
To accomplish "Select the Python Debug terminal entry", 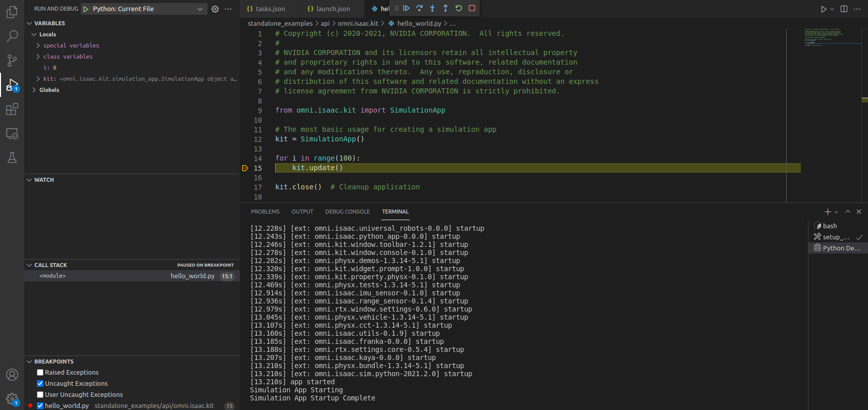I will click(x=838, y=248).
